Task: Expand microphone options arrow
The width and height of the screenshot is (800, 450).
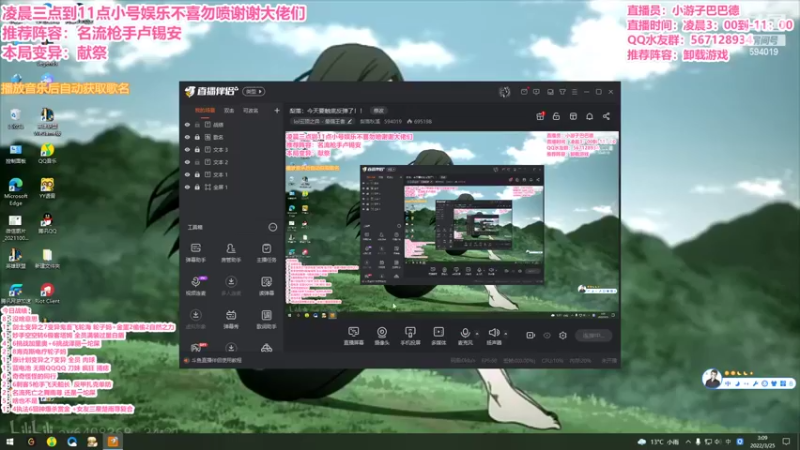Action: [477, 334]
